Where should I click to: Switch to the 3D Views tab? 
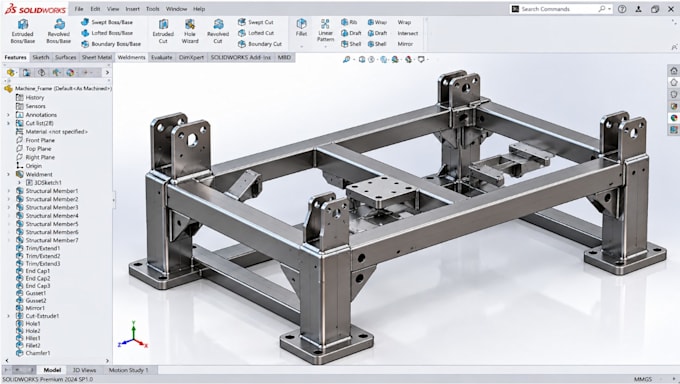coord(84,370)
